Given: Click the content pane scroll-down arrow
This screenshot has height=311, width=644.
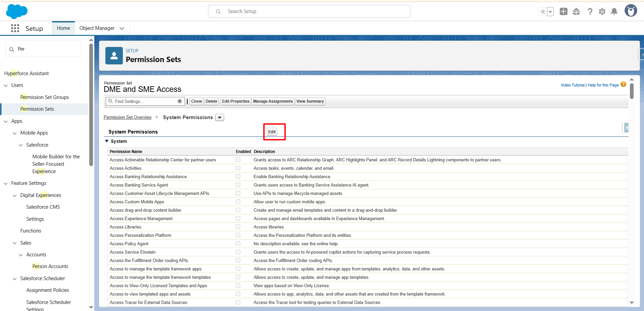Looking at the screenshot, I should [632, 303].
